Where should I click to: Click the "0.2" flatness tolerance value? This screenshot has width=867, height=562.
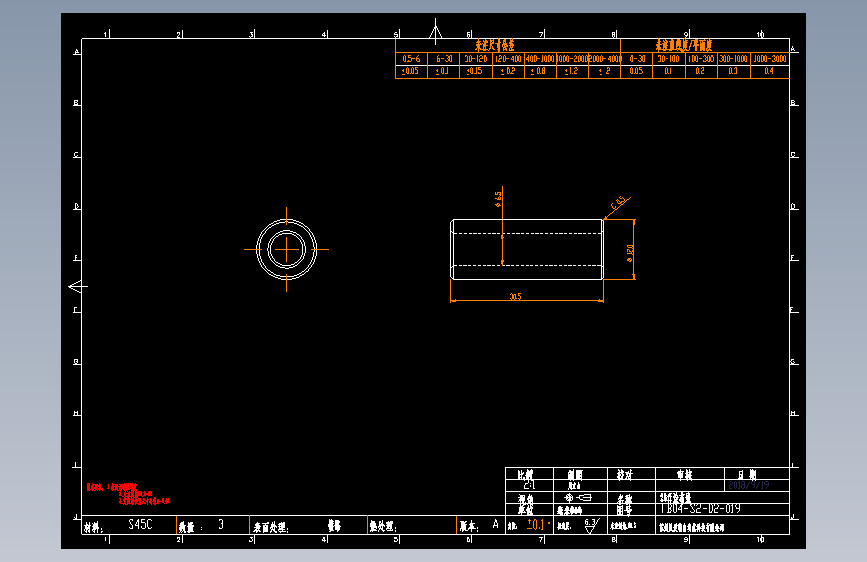(x=700, y=71)
